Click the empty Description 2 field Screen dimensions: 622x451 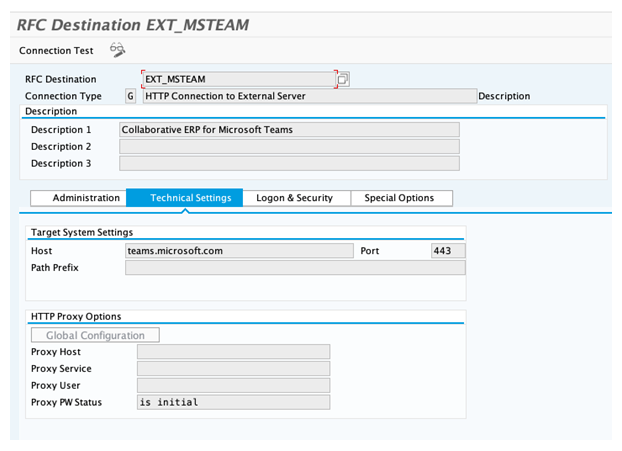pyautogui.click(x=289, y=146)
